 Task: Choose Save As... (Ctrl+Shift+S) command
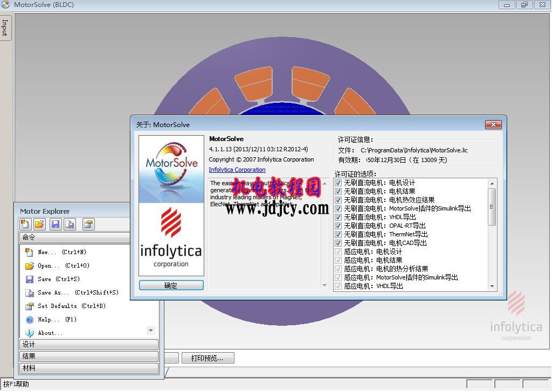(x=72, y=292)
